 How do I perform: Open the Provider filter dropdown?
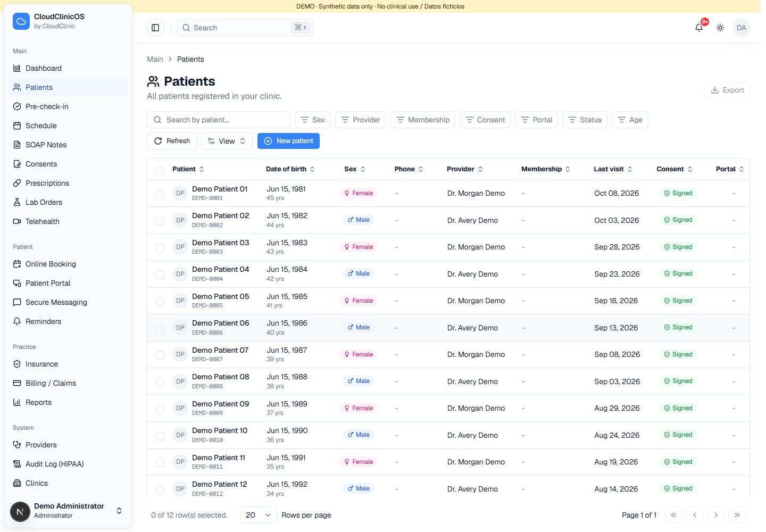[361, 120]
